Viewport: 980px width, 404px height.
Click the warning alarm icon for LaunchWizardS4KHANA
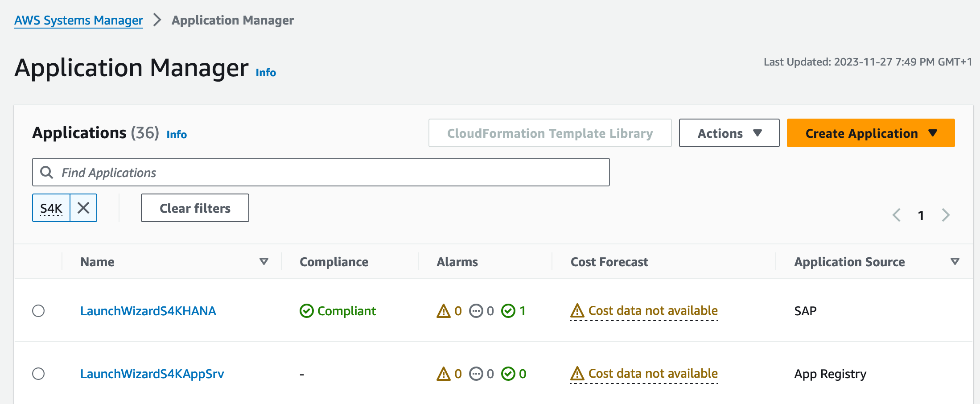[444, 311]
